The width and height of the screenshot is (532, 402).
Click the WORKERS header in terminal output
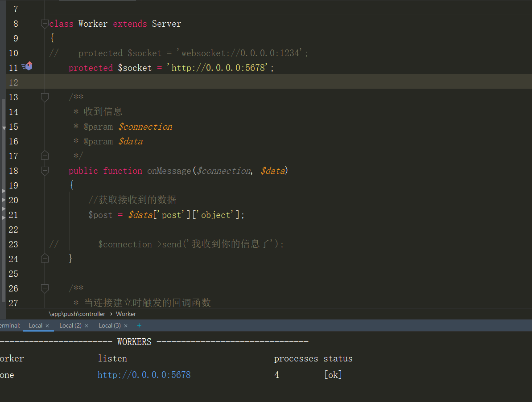[134, 342]
